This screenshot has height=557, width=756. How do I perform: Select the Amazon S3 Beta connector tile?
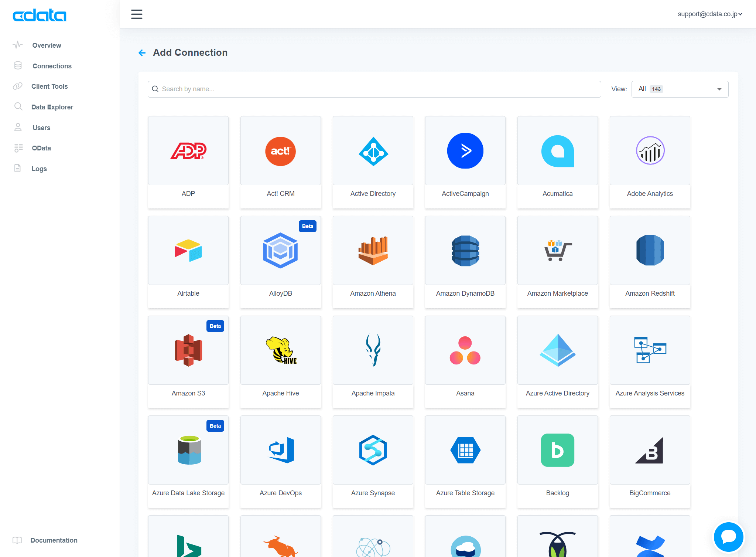pyautogui.click(x=188, y=361)
